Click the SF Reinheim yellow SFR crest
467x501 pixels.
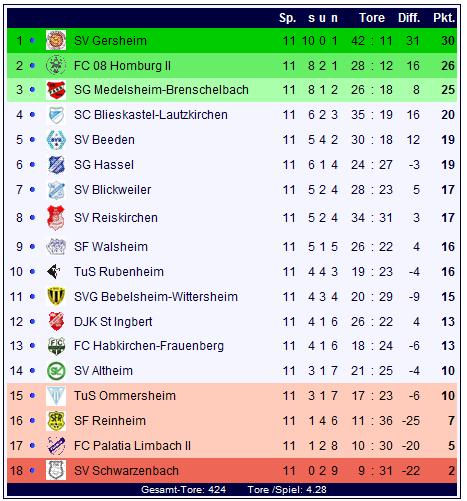click(56, 421)
